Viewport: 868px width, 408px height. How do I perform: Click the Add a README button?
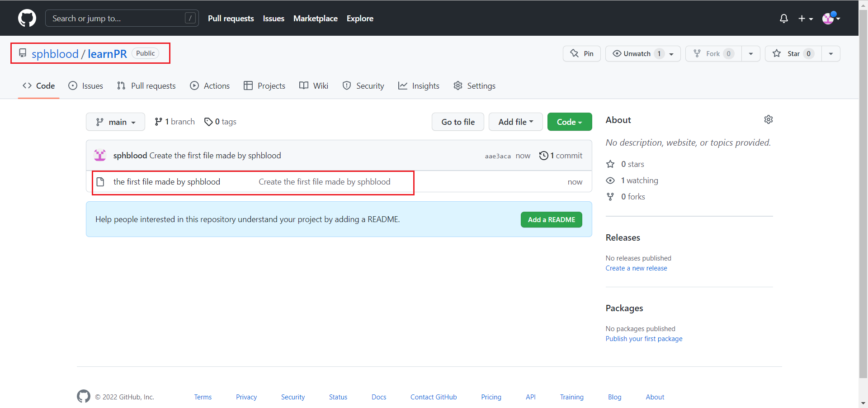552,219
